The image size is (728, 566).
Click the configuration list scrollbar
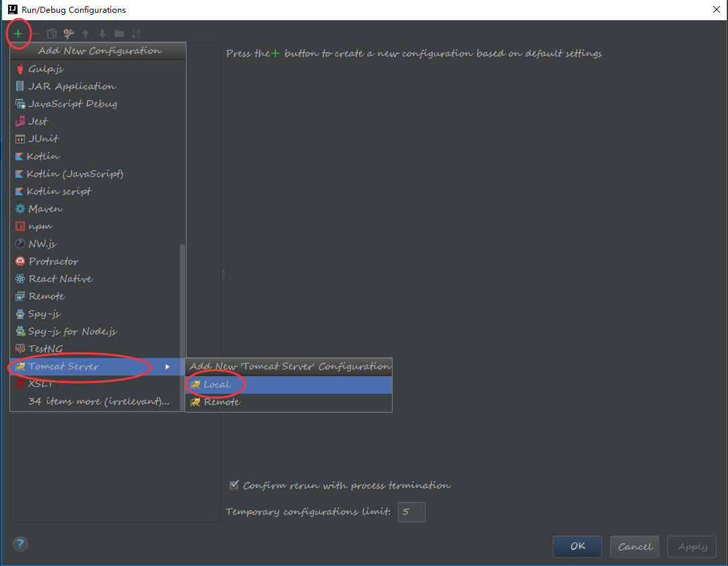pyautogui.click(x=183, y=326)
